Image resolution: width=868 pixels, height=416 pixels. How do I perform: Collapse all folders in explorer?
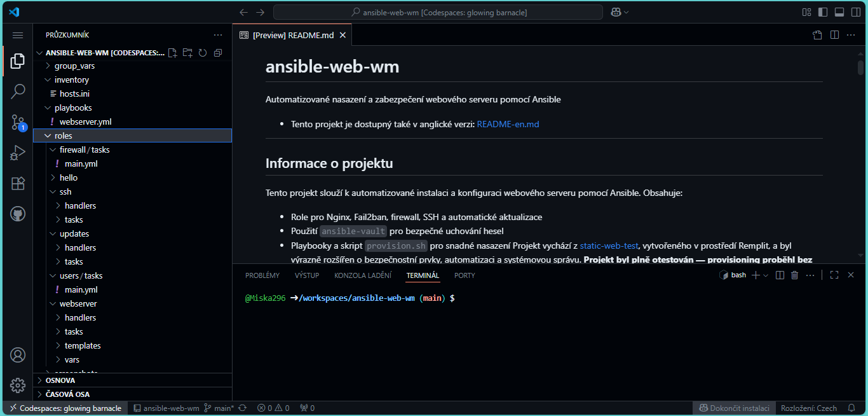tap(218, 53)
